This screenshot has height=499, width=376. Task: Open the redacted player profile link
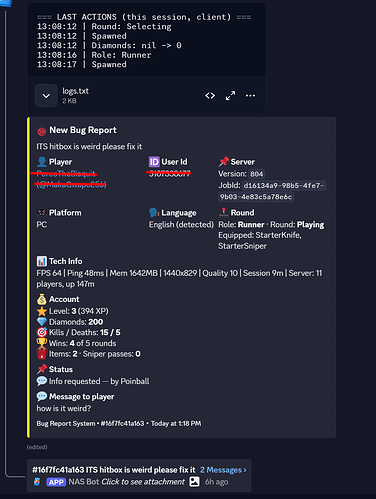(x=71, y=179)
